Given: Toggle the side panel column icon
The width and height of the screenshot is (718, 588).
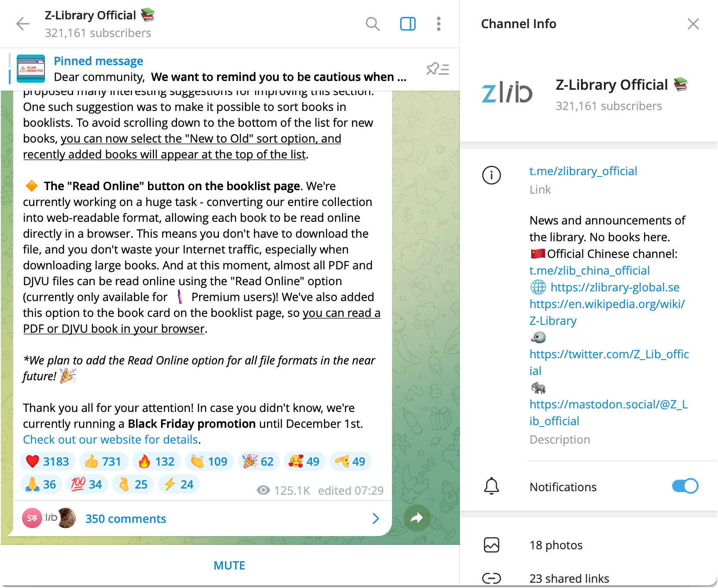Looking at the screenshot, I should pyautogui.click(x=408, y=24).
